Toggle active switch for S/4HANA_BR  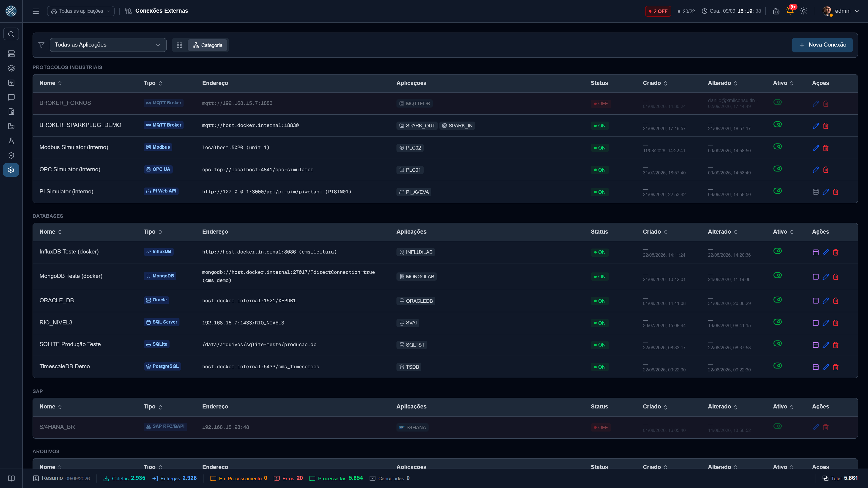tap(777, 426)
